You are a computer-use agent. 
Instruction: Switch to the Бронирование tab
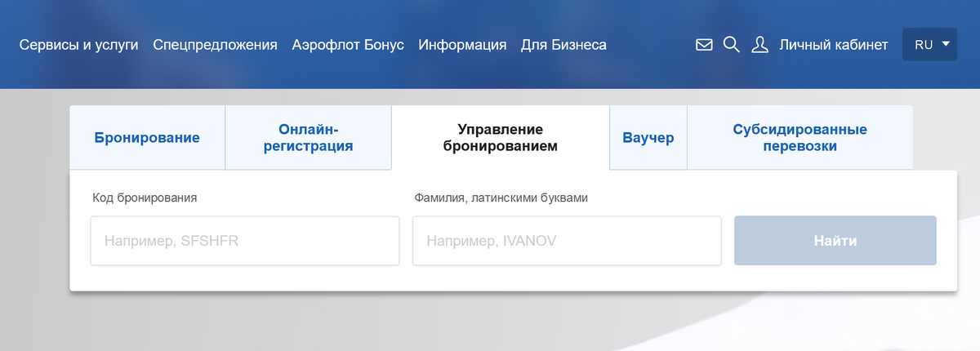(x=147, y=138)
